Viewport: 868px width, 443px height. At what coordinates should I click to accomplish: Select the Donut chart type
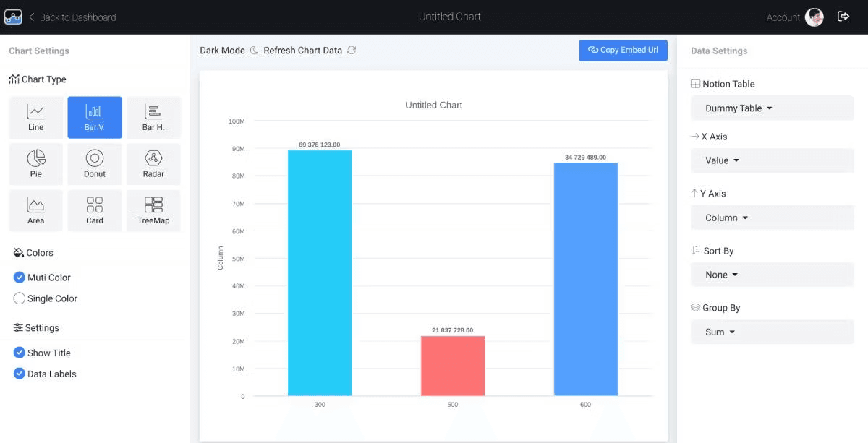tap(94, 163)
